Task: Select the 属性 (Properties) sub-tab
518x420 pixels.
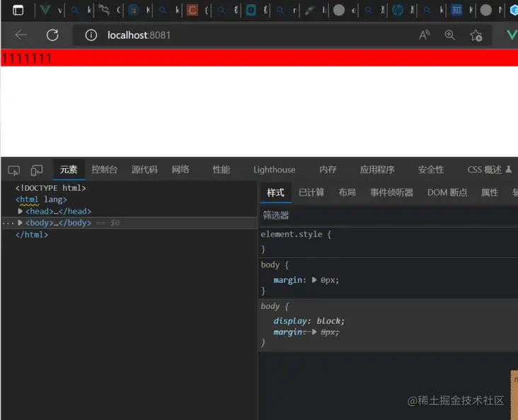Action: [x=490, y=192]
